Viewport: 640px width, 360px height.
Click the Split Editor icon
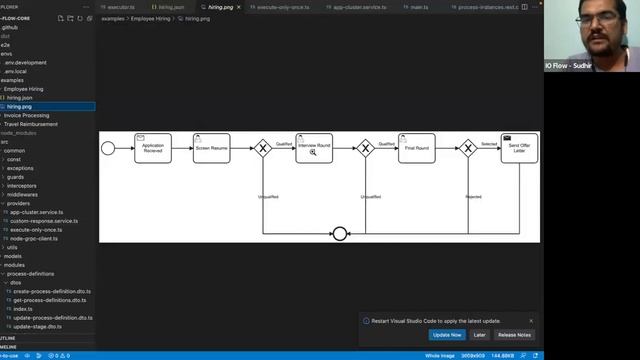coord(524,7)
